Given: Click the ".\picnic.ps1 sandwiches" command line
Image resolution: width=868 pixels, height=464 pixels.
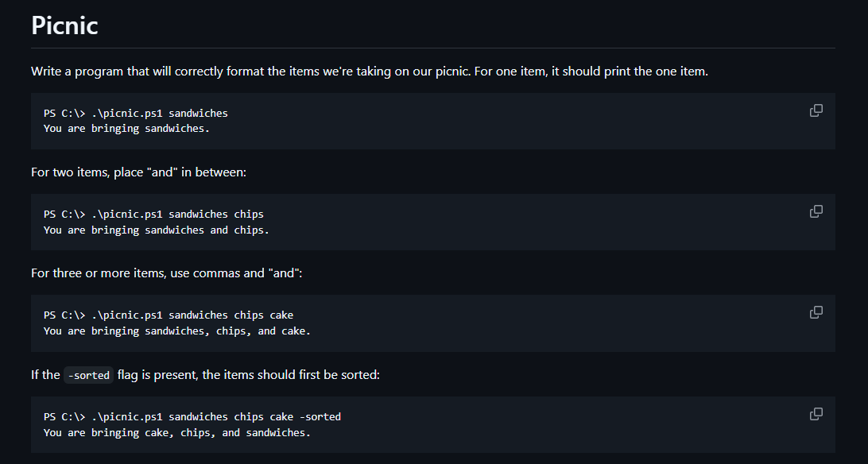Looking at the screenshot, I should 136,114.
